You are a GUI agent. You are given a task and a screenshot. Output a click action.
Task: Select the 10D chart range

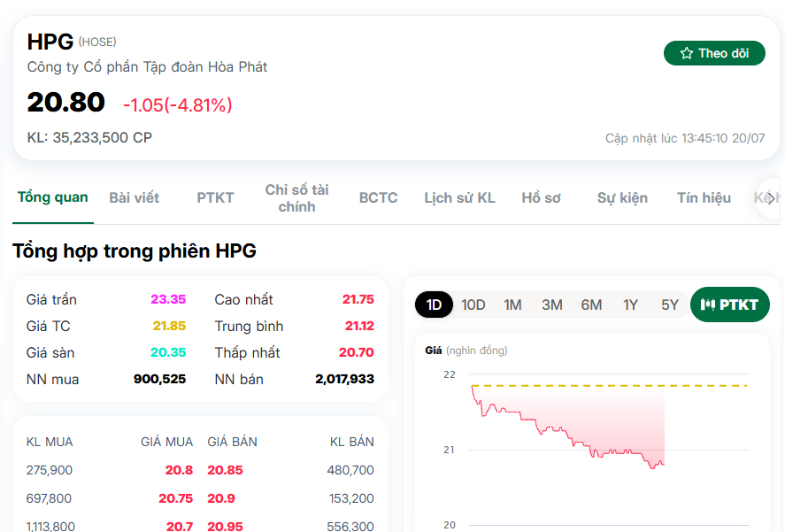pyautogui.click(x=473, y=305)
